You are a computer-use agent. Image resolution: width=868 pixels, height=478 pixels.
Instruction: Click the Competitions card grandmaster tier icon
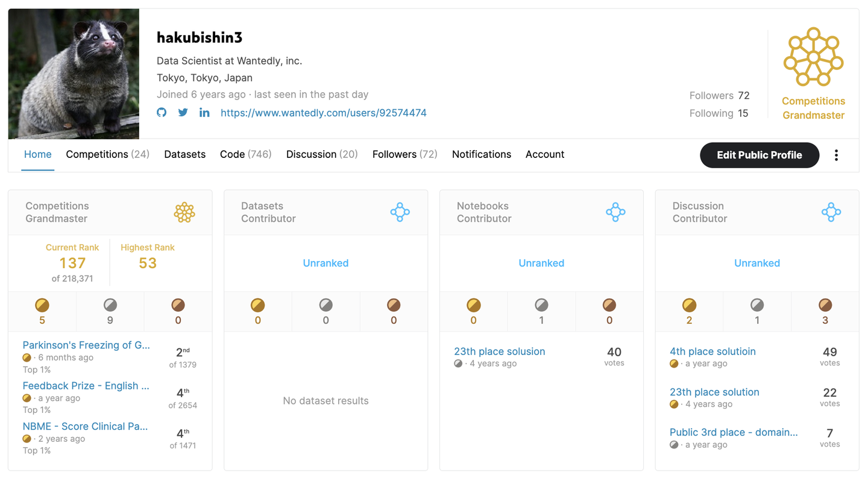click(x=184, y=212)
